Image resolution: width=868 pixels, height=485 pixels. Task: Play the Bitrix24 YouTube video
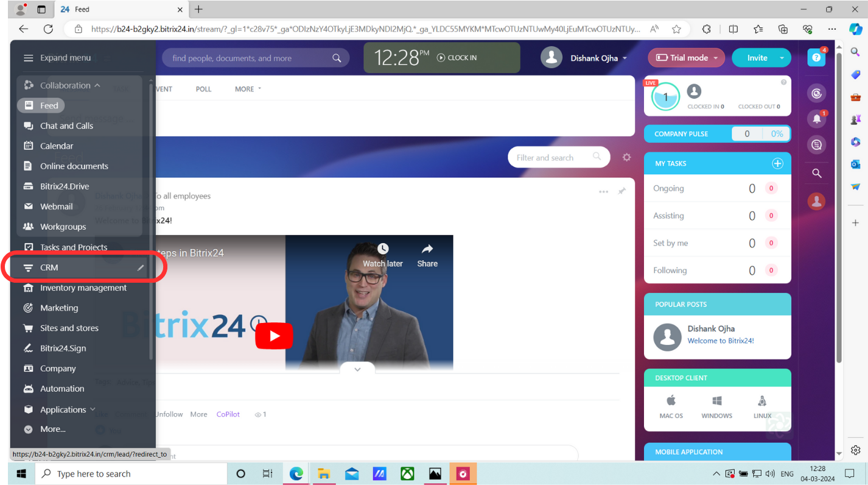coord(274,336)
